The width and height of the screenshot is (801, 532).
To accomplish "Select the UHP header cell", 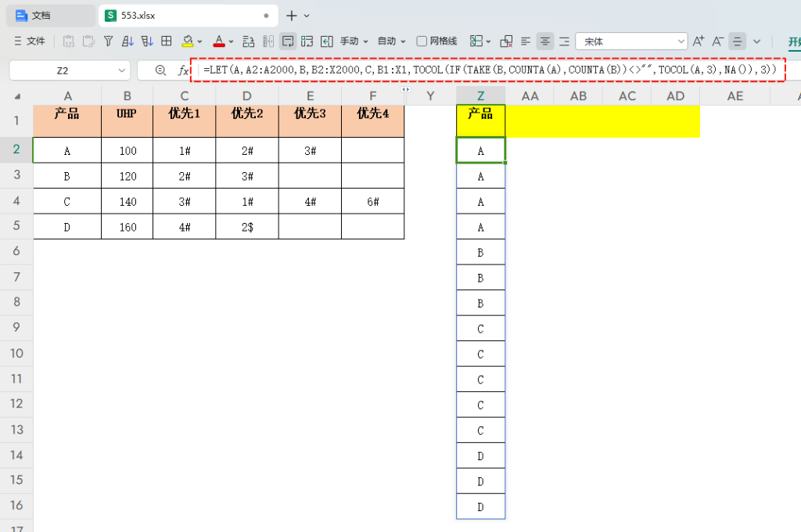I will (128, 121).
